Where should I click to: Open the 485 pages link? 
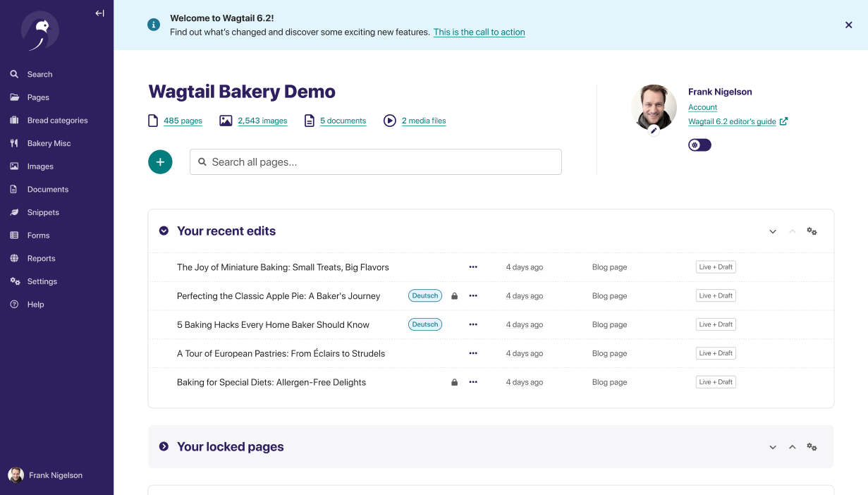point(183,121)
